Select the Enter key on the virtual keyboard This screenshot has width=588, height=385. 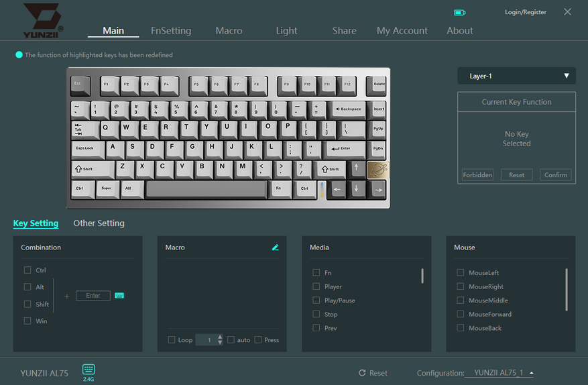tap(345, 150)
